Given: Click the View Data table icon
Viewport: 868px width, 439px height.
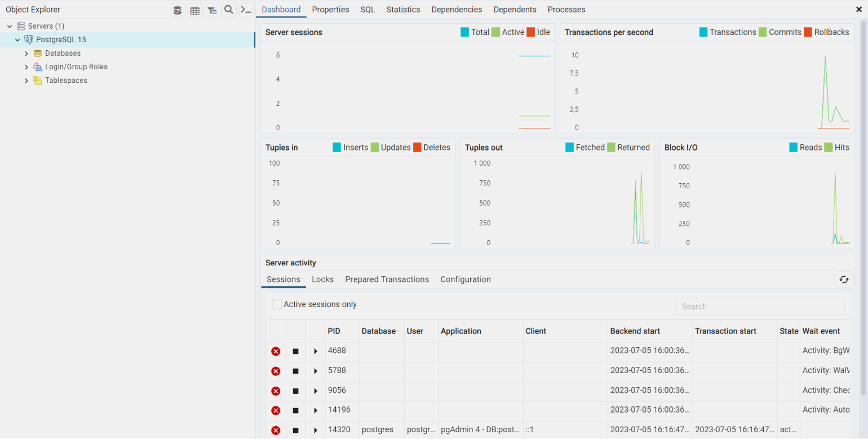Looking at the screenshot, I should [x=195, y=10].
